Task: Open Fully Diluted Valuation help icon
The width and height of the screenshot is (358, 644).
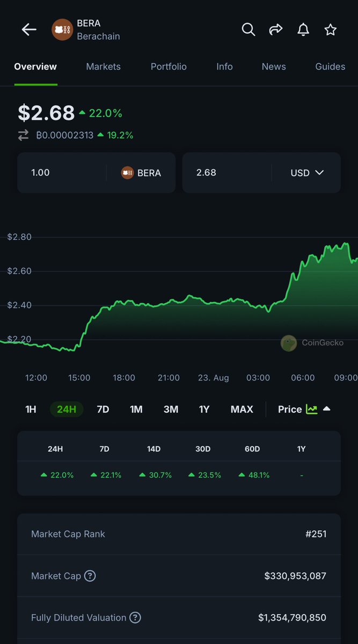Action: click(x=135, y=618)
